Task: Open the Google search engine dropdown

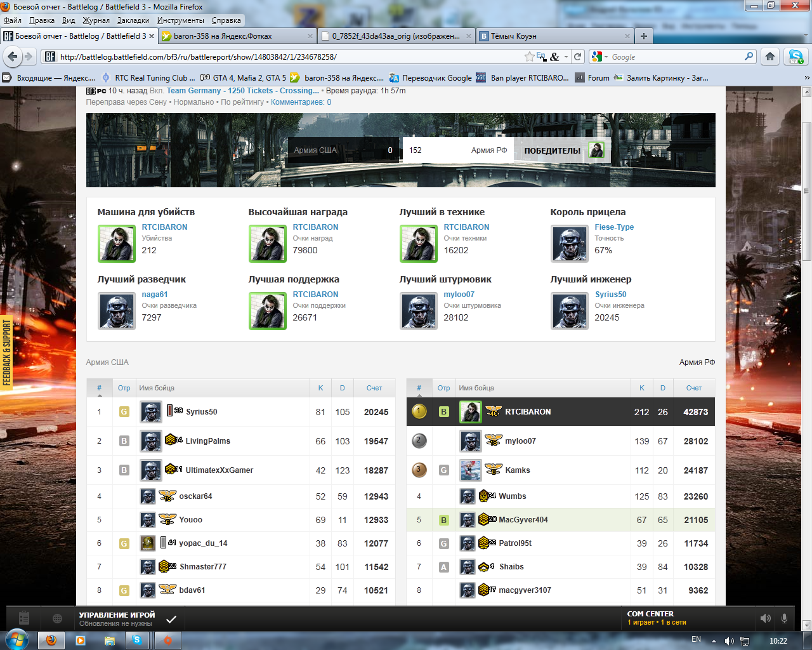Action: coord(605,56)
